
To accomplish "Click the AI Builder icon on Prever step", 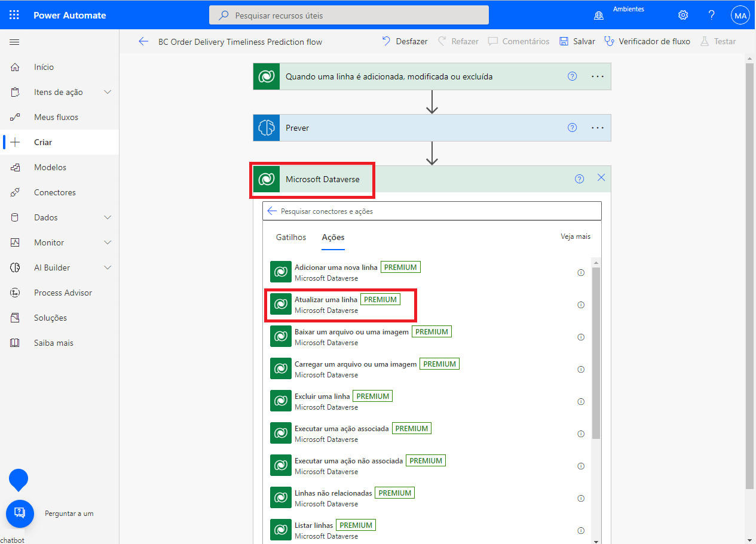I will tap(267, 128).
